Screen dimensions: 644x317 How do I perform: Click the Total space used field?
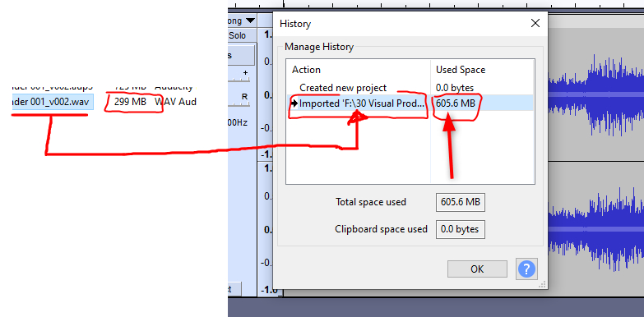coord(461,202)
